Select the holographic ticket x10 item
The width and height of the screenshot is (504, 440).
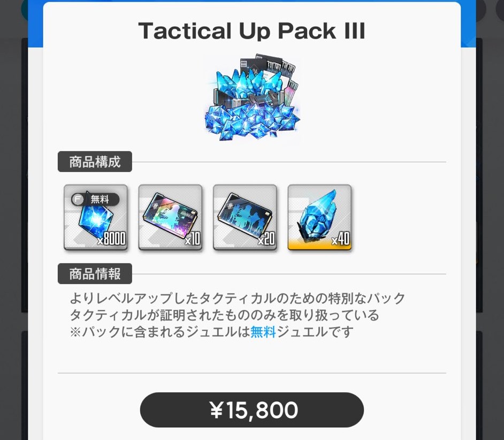[170, 217]
